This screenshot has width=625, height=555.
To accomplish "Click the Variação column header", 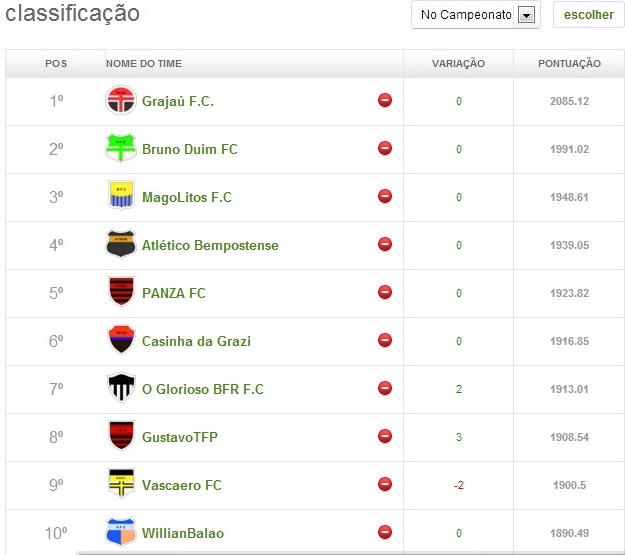I will [458, 63].
